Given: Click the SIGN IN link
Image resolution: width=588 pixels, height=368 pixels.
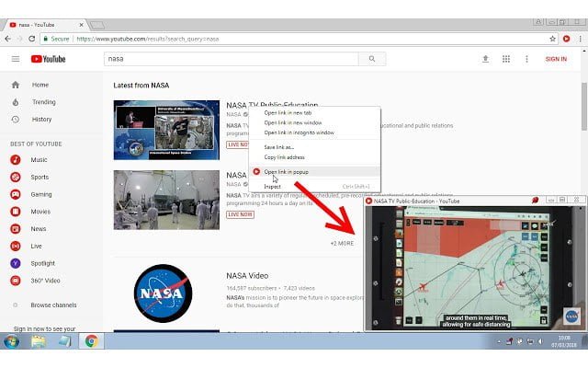Looking at the screenshot, I should [x=556, y=59].
